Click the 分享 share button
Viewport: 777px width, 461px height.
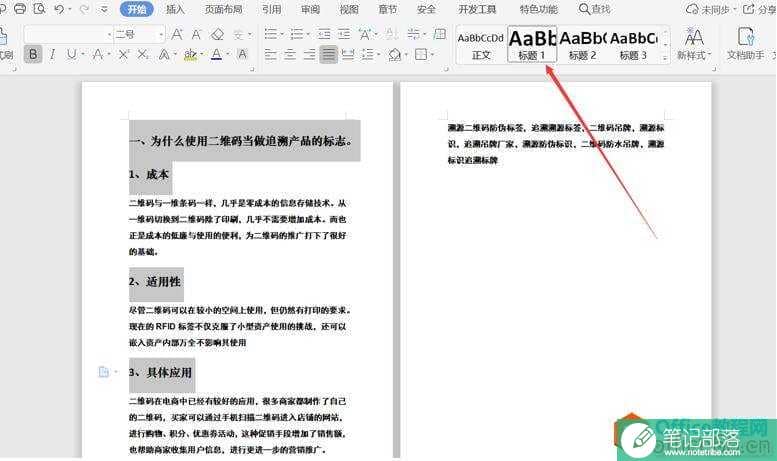(x=760, y=9)
